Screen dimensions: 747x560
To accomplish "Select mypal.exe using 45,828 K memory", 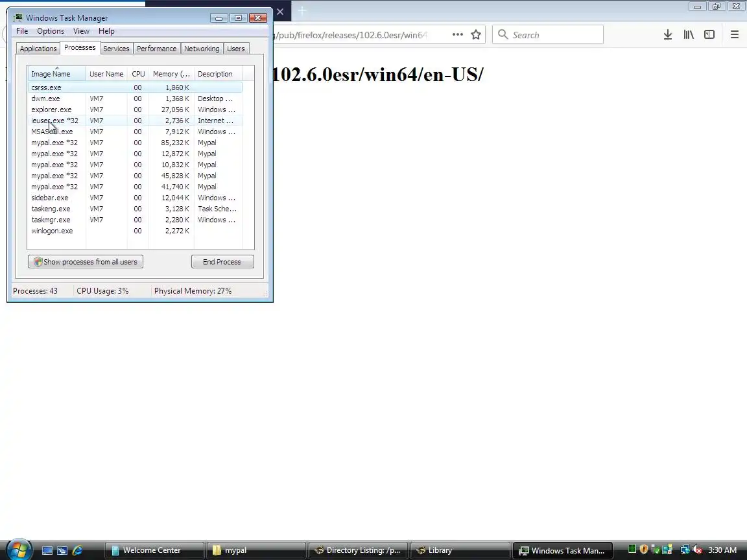I will [x=135, y=175].
